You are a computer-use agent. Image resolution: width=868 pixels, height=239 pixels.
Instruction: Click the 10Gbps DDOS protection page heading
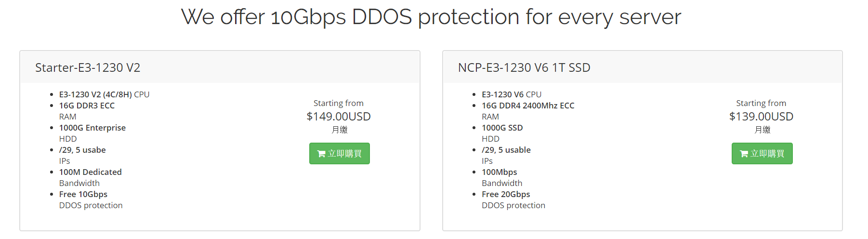point(431,17)
